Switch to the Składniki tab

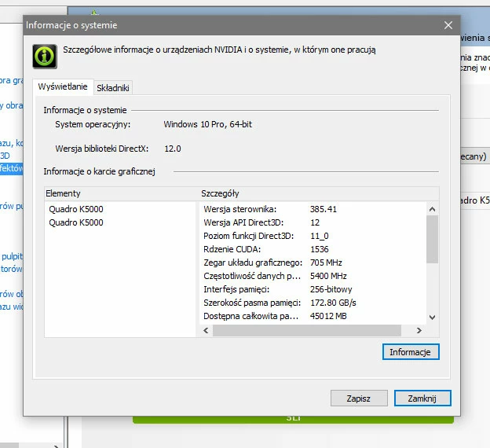(x=113, y=88)
